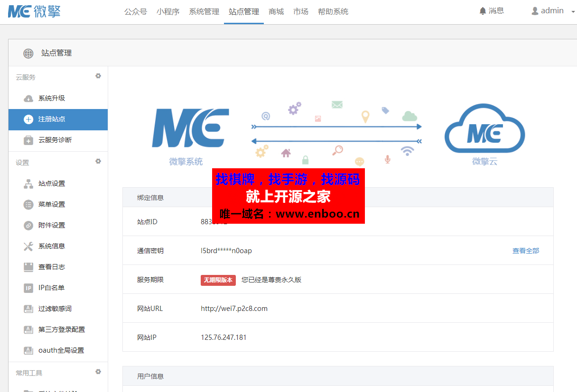
Task: Open 帮助系统 in top navigation
Action: (333, 12)
